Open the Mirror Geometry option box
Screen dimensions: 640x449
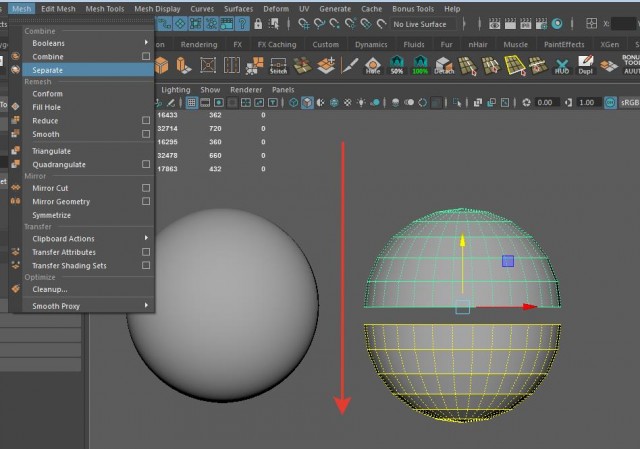(x=146, y=201)
